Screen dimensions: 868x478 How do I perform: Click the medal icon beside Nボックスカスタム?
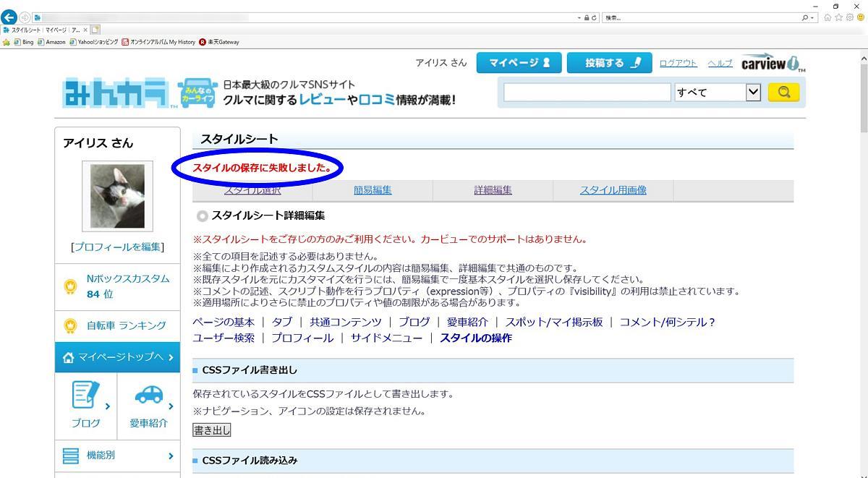[70, 286]
